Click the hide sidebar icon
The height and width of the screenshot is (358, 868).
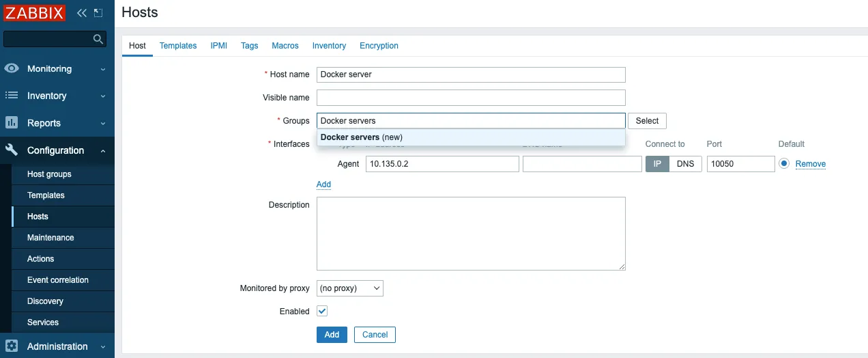98,12
